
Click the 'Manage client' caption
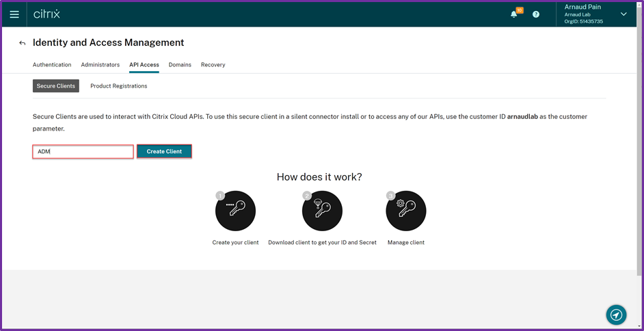point(406,243)
